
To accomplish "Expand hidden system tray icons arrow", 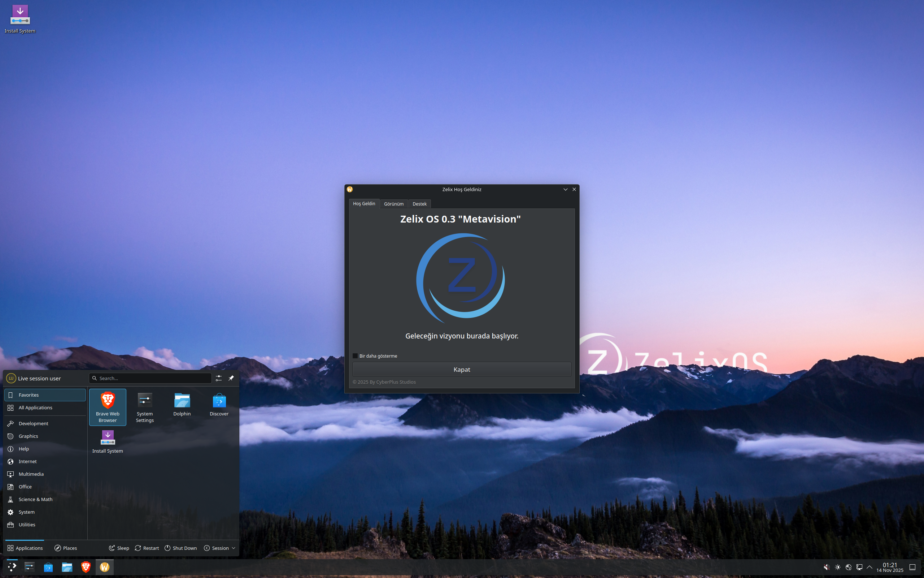I will pyautogui.click(x=869, y=567).
